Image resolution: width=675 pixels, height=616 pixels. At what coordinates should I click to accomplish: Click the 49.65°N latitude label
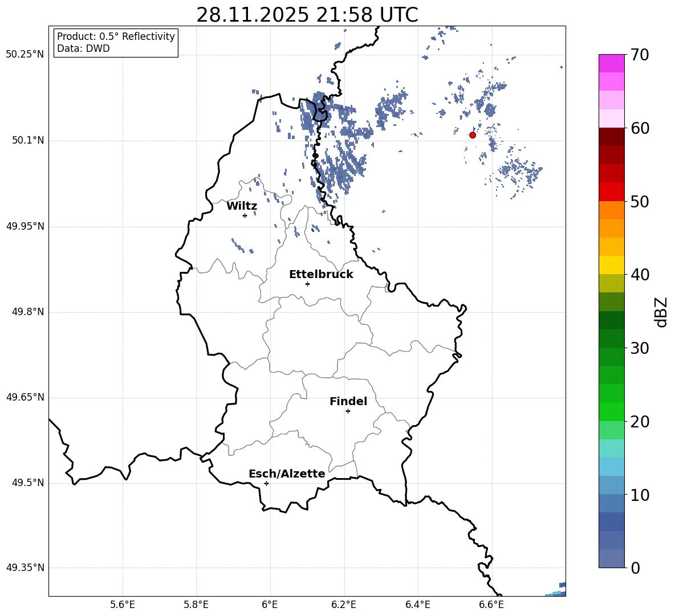tap(25, 397)
